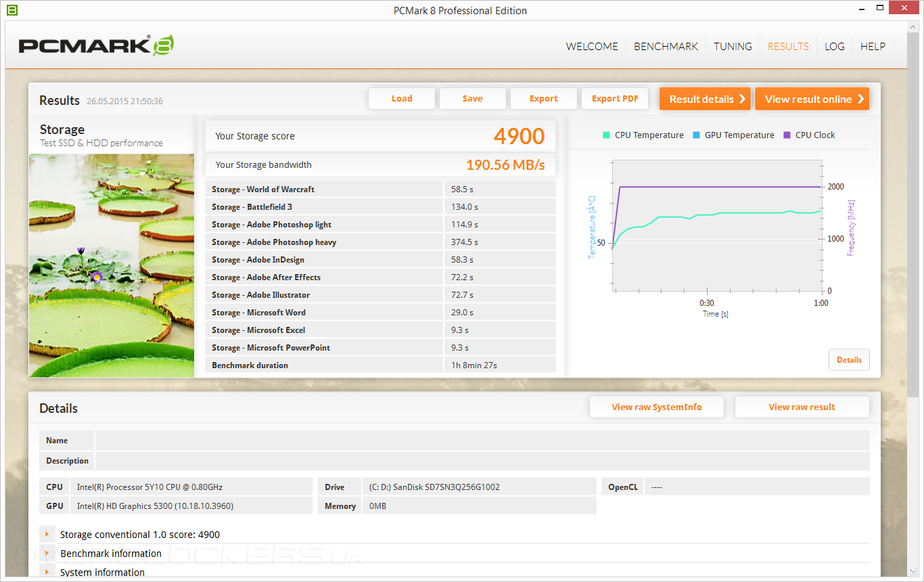Export the result as PDF
924x582 pixels.
click(615, 99)
